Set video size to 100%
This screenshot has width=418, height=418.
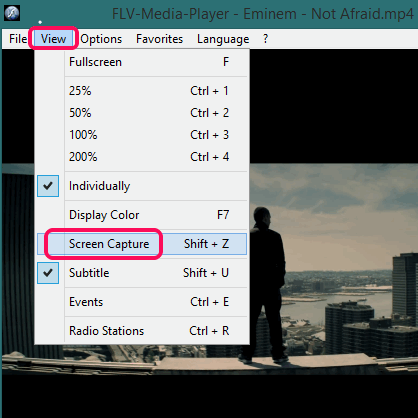pos(142,135)
